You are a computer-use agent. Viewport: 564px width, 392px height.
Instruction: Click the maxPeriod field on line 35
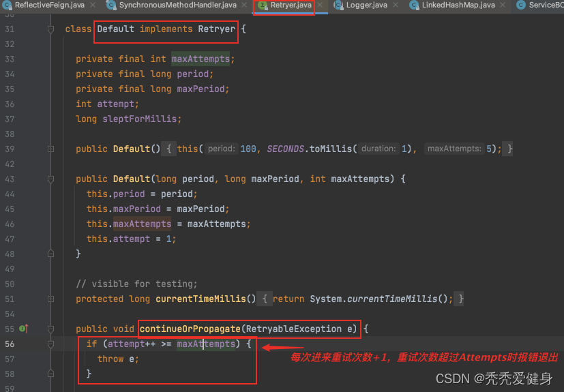(201, 89)
